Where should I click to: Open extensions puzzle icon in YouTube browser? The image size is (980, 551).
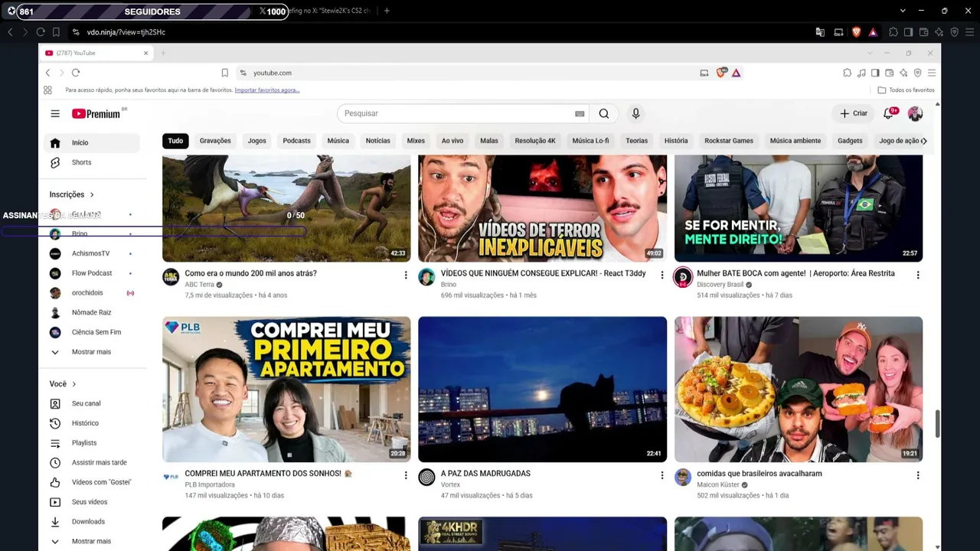(847, 73)
